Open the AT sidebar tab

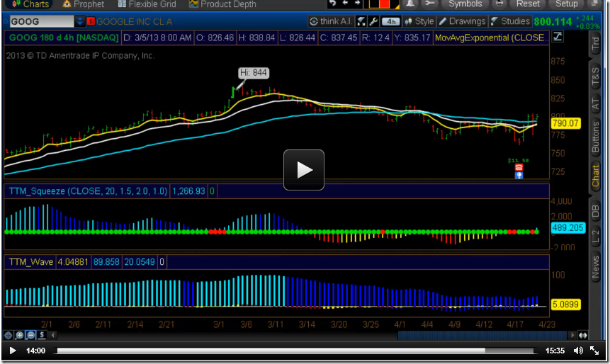pyautogui.click(x=595, y=103)
